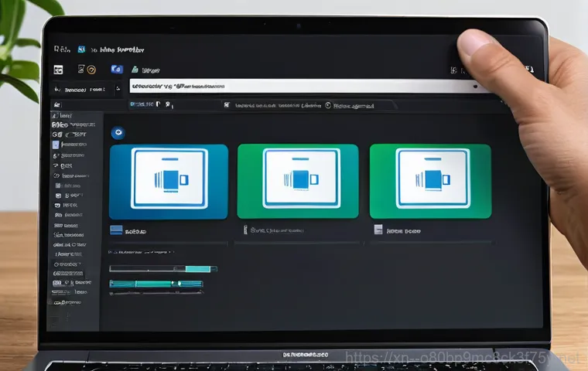Click the upper progress bar with teal end

point(163,269)
